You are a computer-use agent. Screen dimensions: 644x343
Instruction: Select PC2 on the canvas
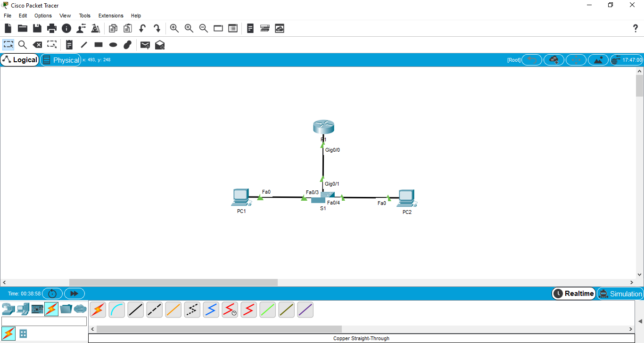click(x=406, y=198)
